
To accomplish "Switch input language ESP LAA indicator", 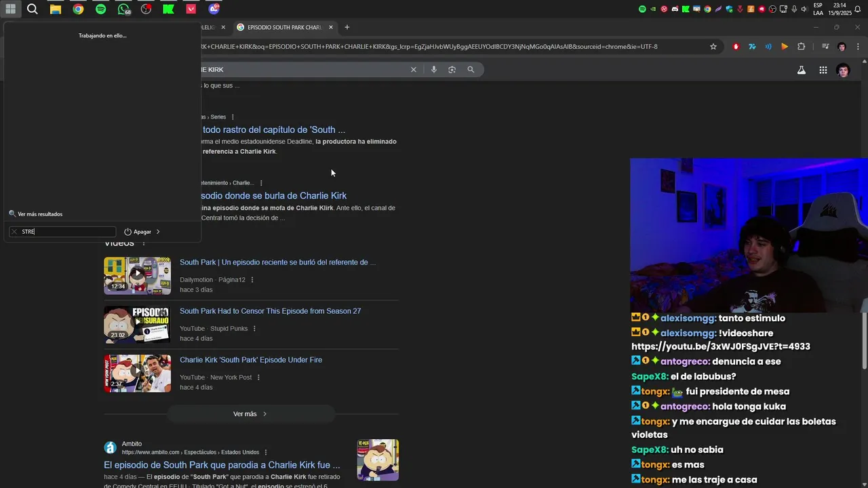I will click(818, 9).
